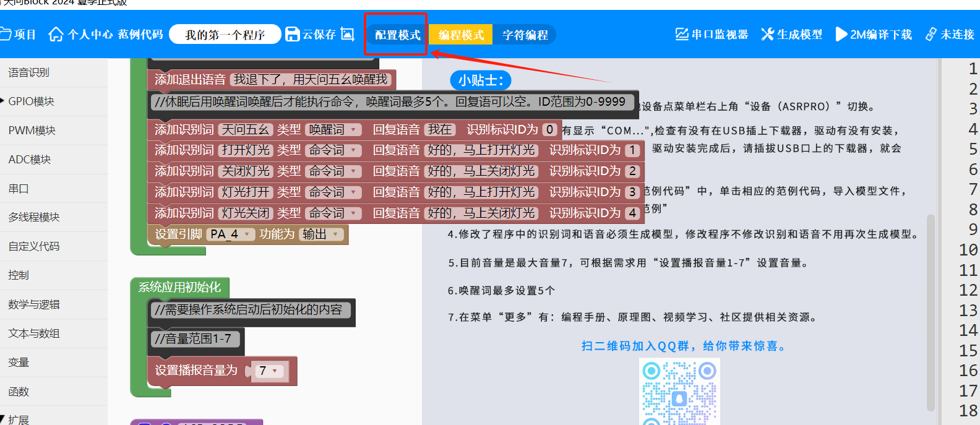Edit recognition word field 灯光打开

pos(246,192)
